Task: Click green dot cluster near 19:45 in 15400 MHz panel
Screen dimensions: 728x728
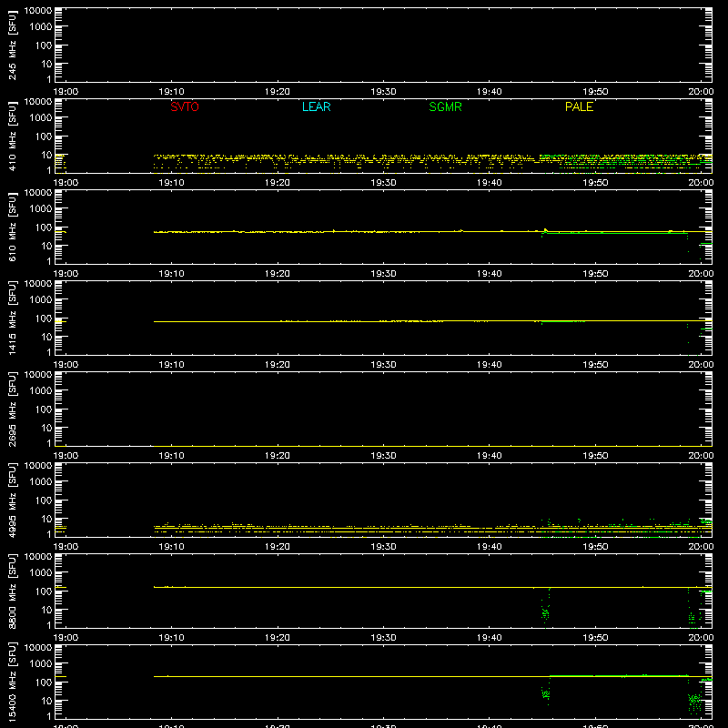Action: (x=545, y=694)
